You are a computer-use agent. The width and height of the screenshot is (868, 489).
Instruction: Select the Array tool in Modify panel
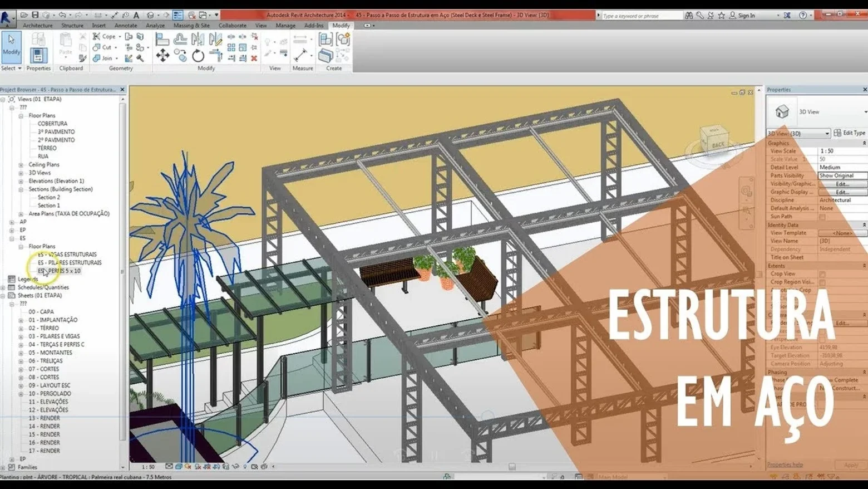(x=231, y=47)
